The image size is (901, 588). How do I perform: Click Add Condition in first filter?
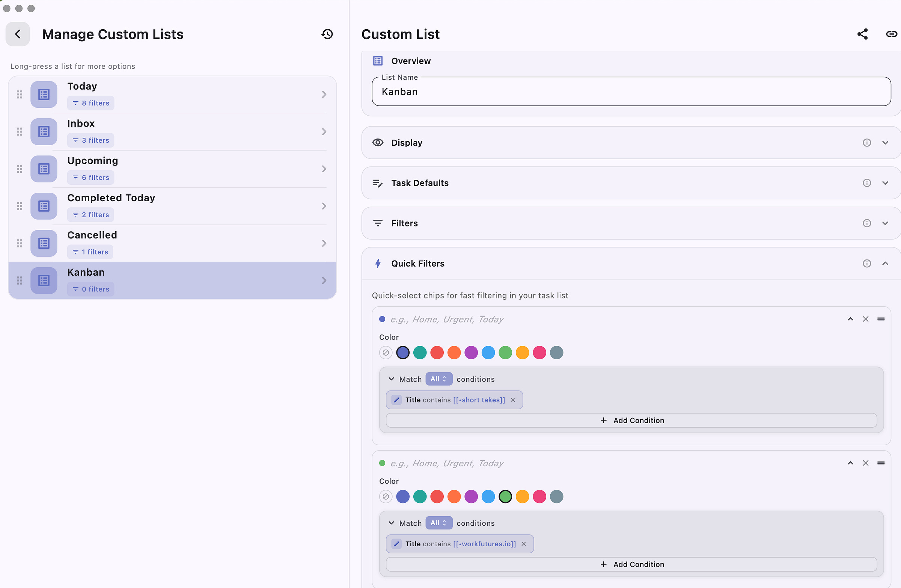pos(631,420)
